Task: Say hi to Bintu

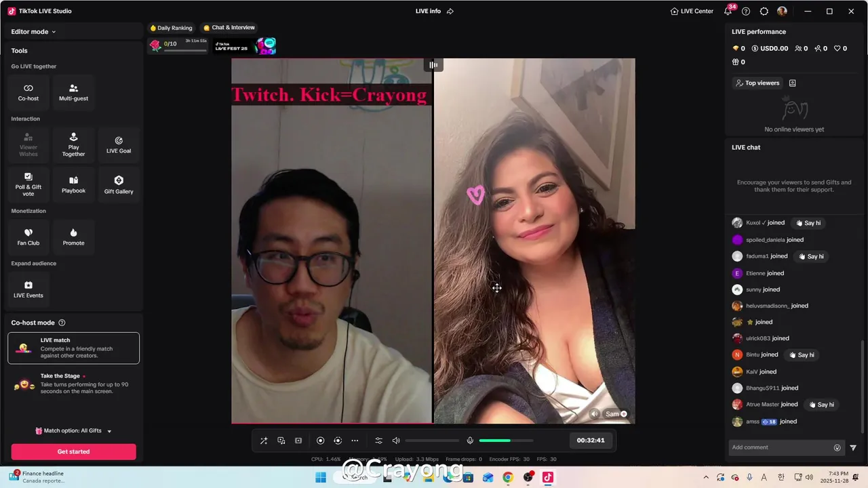Action: [802, 354]
